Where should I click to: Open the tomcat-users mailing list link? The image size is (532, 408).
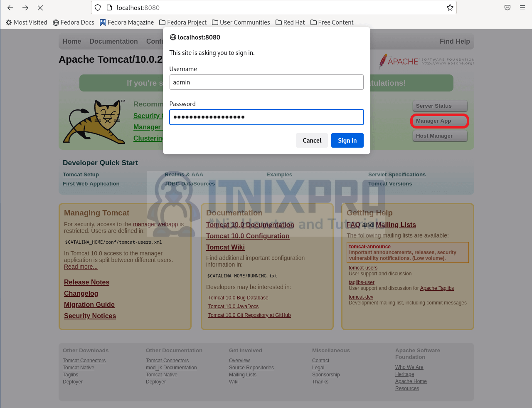363,268
